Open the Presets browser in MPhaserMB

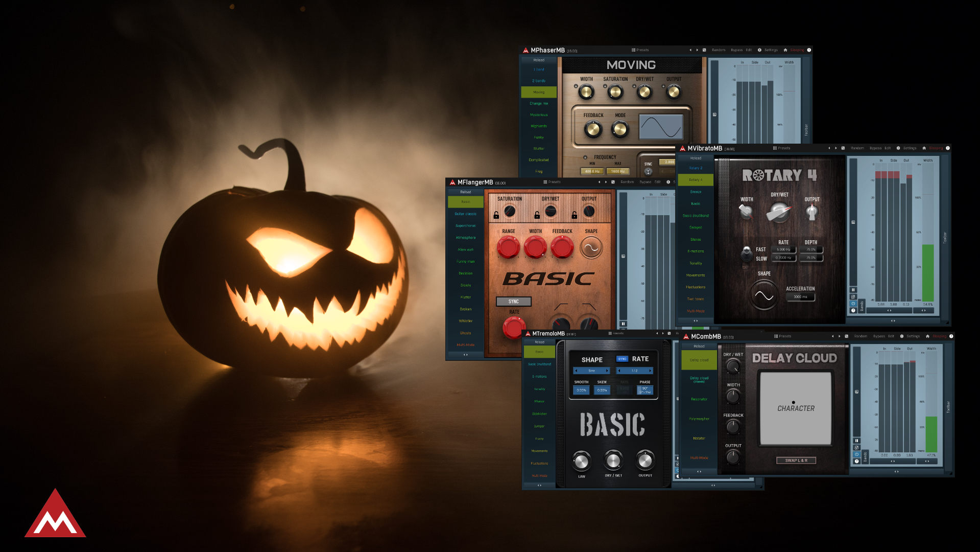pyautogui.click(x=640, y=50)
